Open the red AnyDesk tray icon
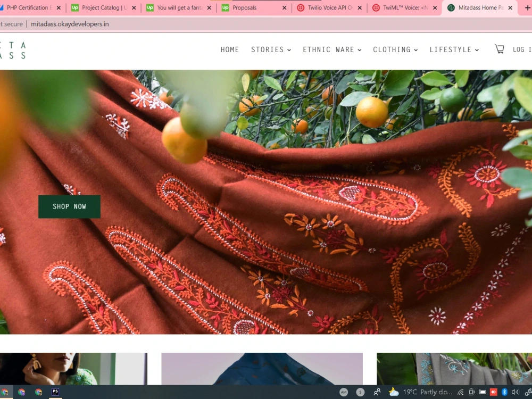This screenshot has height=399, width=532. tap(493, 392)
